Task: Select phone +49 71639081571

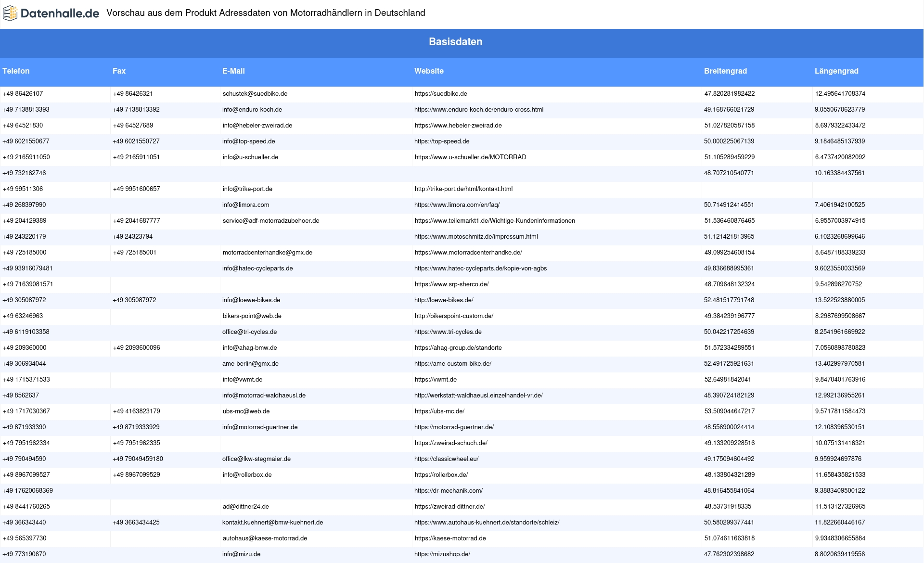Action: pyautogui.click(x=28, y=284)
